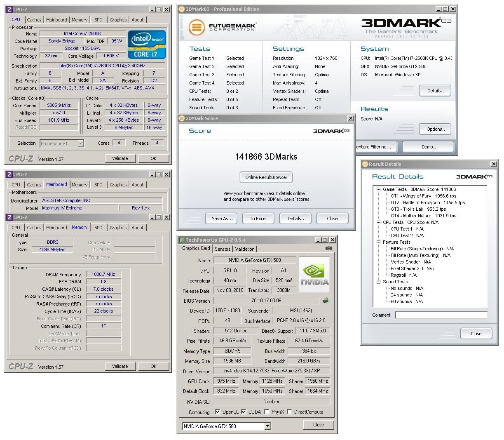Select the CPU Test 1 row
Screen dimensions: 504x440
(407, 229)
